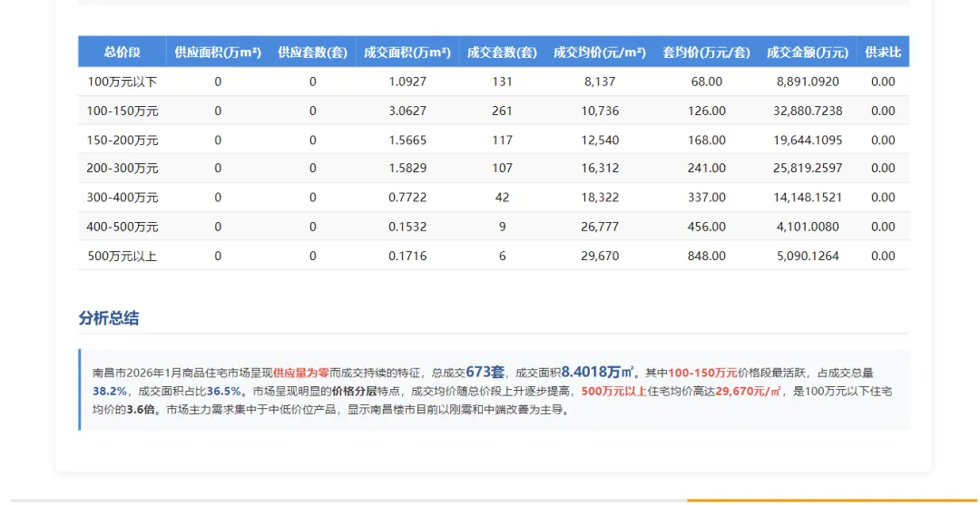This screenshot has width=980, height=505.
Task: Click the 0.1716 transaction area cell
Action: coord(407,256)
